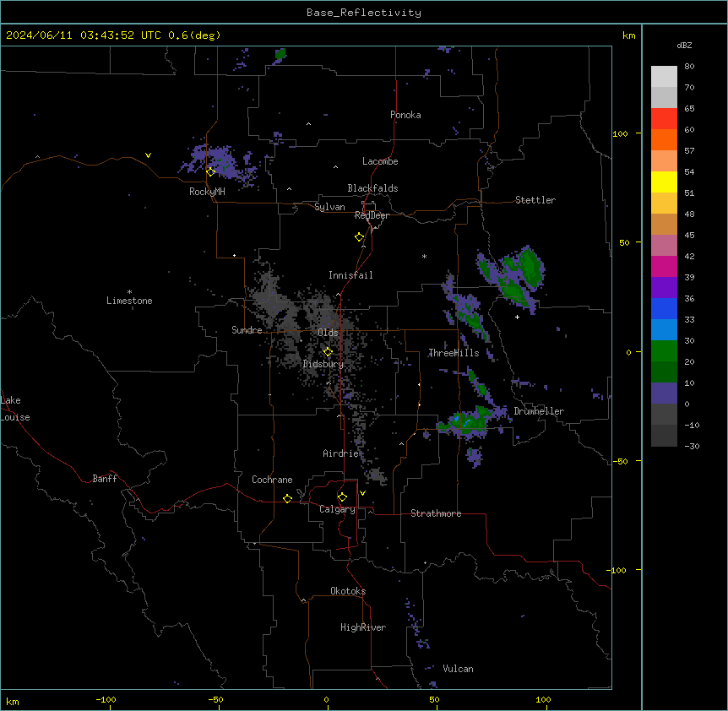The height and width of the screenshot is (711, 728).
Task: Click the 80 value in the dBZ legend
Action: (x=689, y=67)
